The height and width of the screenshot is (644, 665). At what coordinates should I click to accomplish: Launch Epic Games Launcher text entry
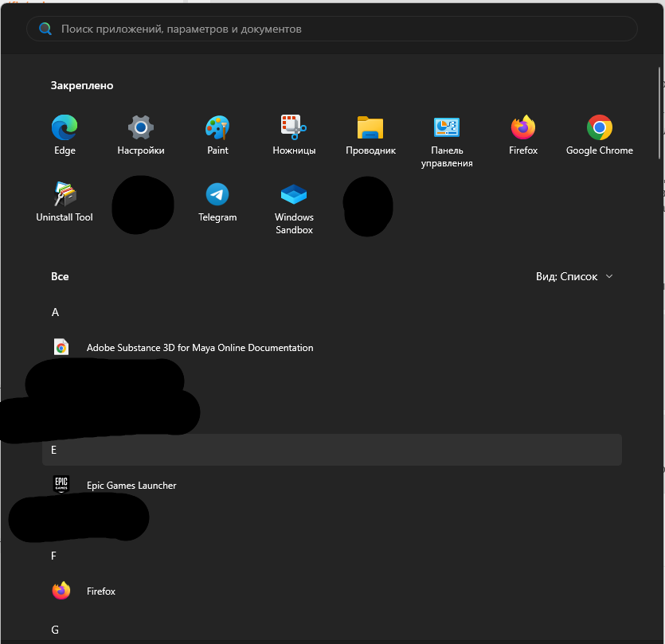[131, 486]
